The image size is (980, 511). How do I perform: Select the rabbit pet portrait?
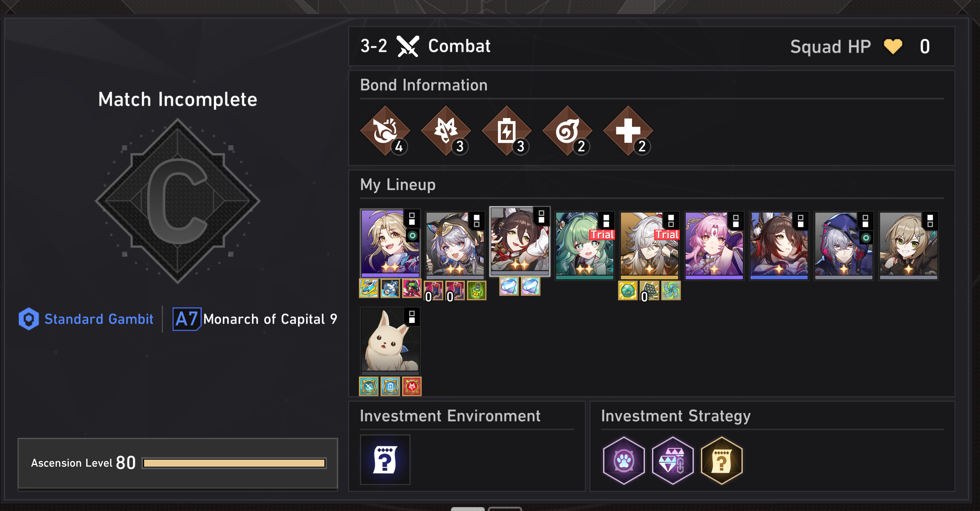[390, 340]
